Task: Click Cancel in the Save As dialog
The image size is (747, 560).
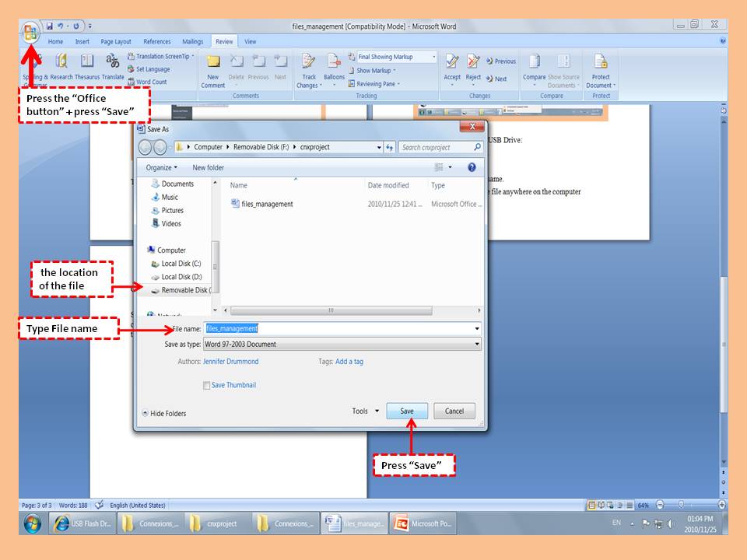Action: [454, 411]
